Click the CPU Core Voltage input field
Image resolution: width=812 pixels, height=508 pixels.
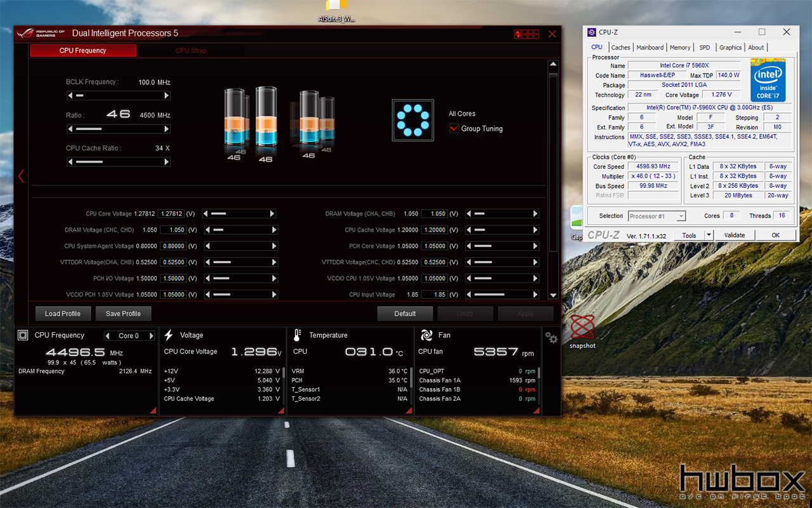(x=172, y=214)
